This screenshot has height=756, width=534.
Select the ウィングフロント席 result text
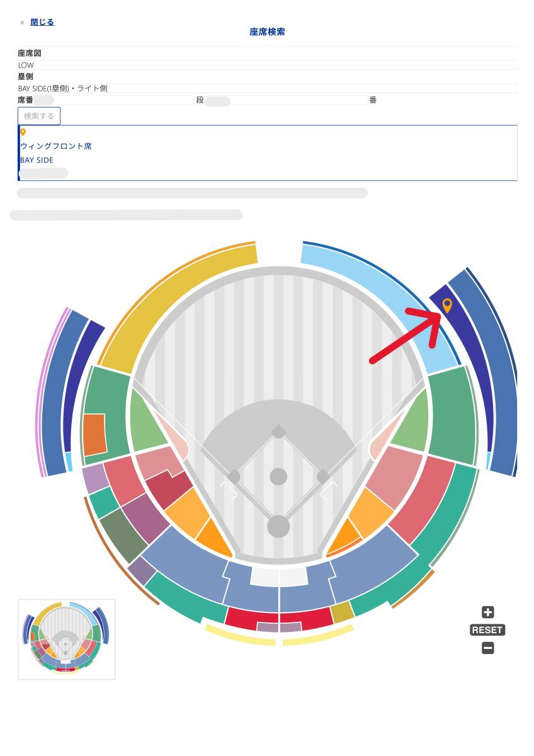(x=56, y=146)
